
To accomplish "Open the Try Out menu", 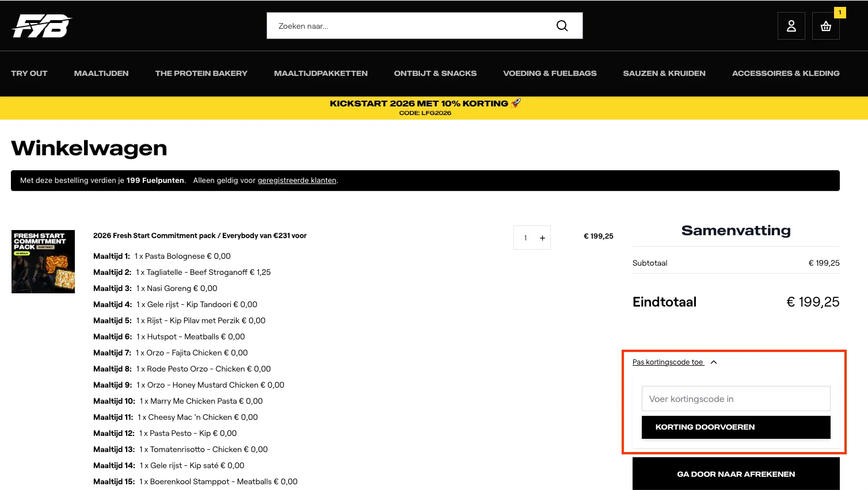I will click(29, 74).
